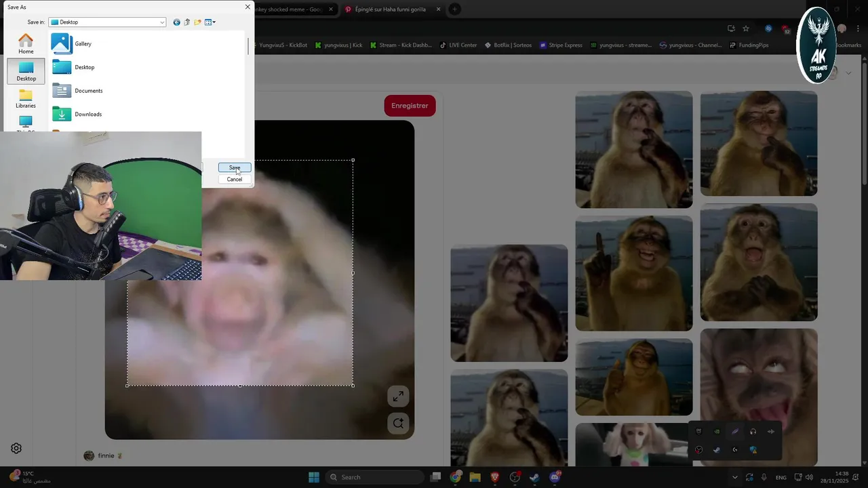868x488 pixels.
Task: Click the Save button in Save As dialog
Action: (235, 167)
